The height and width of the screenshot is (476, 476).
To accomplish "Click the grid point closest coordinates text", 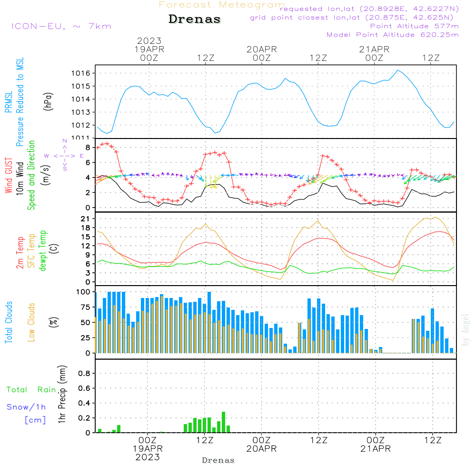I will pos(355,18).
